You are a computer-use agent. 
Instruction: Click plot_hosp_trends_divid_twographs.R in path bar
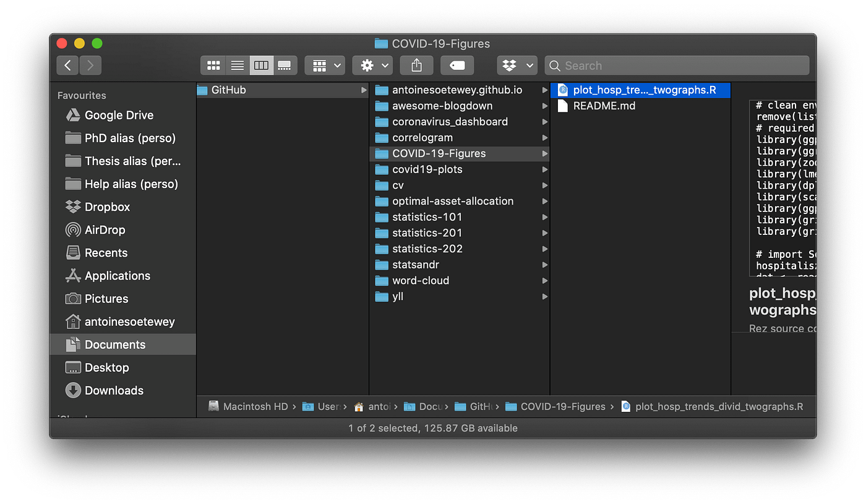(x=712, y=406)
